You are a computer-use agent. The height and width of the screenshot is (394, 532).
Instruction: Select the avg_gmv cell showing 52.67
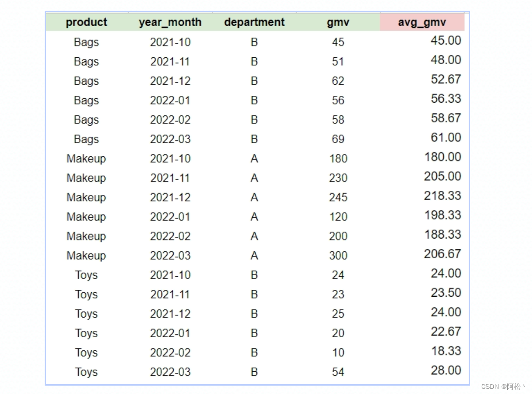pyautogui.click(x=445, y=80)
